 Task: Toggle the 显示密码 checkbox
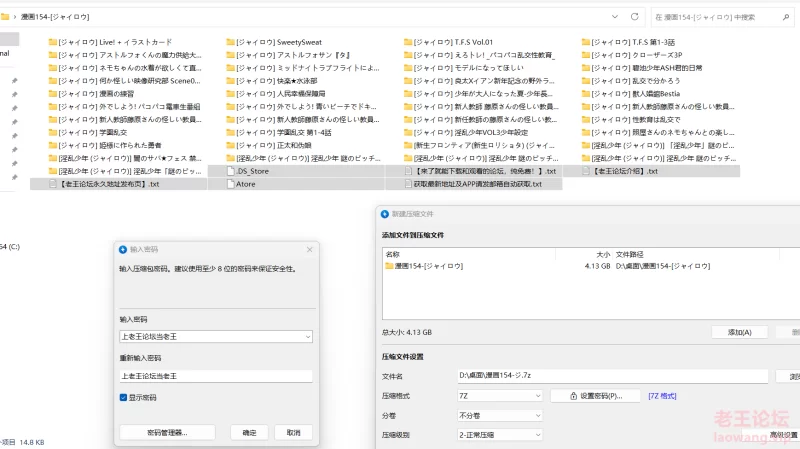(x=123, y=397)
